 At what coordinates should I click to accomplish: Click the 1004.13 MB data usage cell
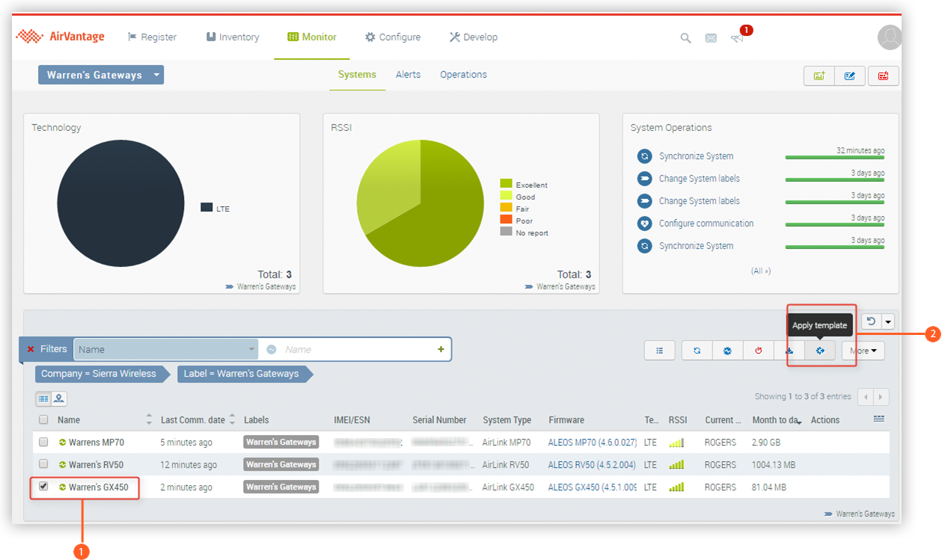(x=773, y=465)
